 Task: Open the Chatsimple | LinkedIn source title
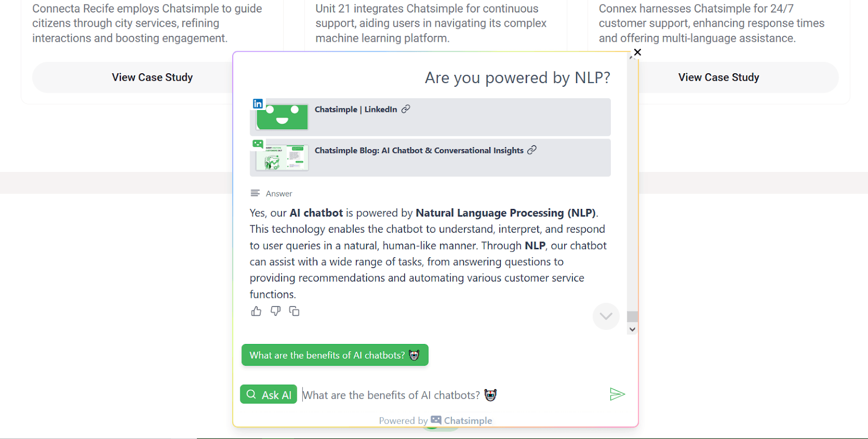coord(356,110)
